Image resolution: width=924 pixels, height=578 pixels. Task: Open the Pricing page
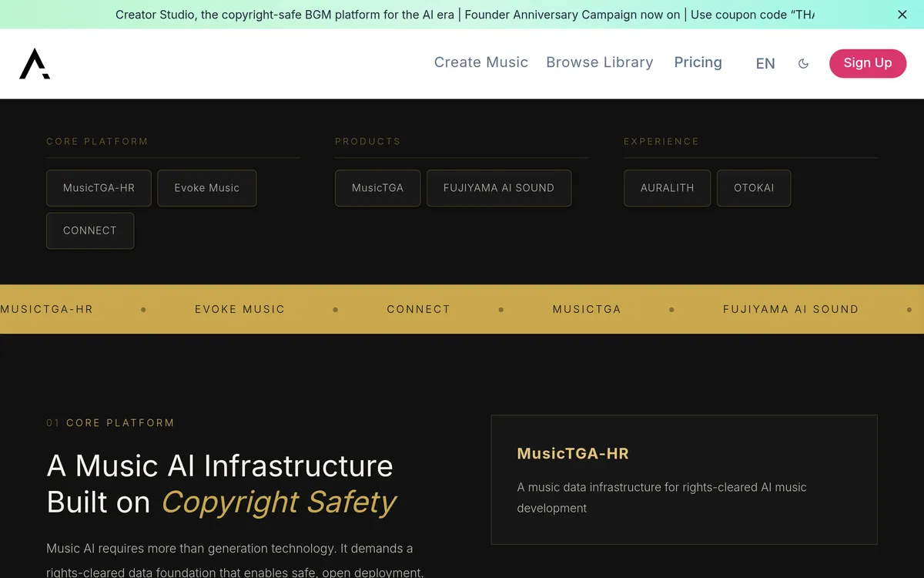point(698,62)
